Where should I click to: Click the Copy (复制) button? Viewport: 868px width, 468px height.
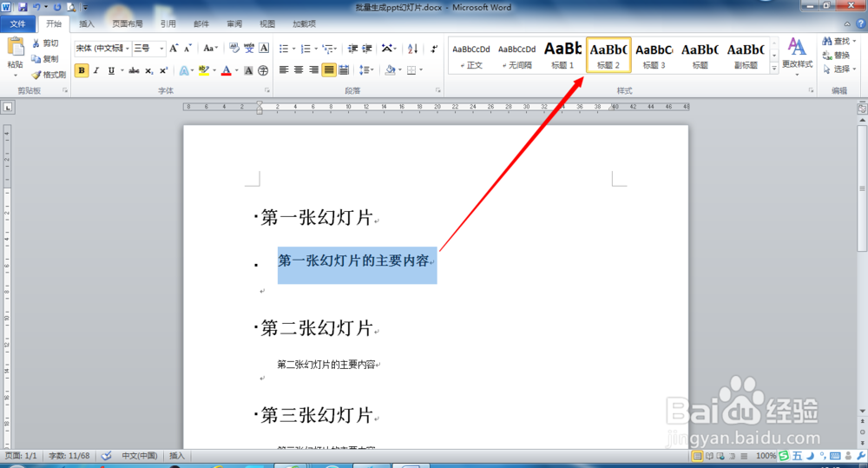[45, 59]
